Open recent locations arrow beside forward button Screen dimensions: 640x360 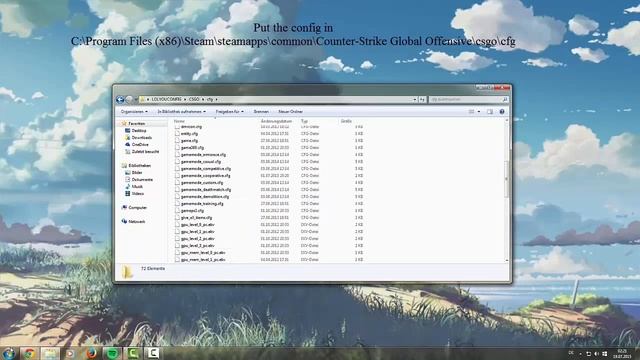coord(136,99)
